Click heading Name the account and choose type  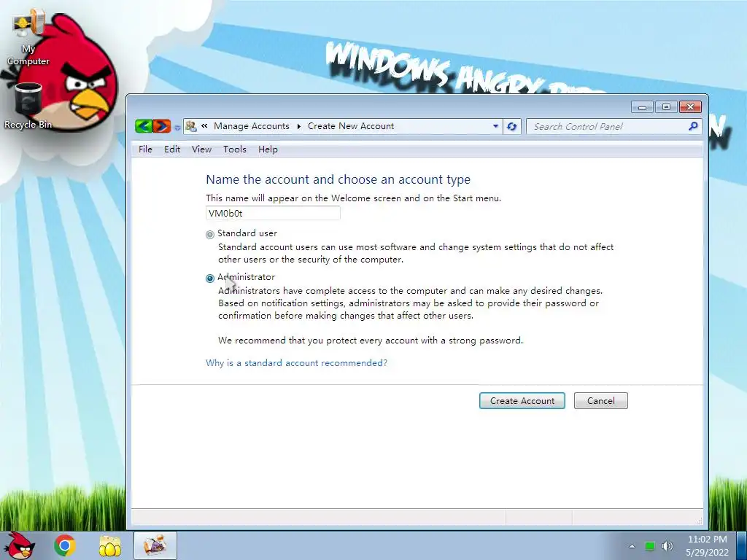tap(338, 179)
